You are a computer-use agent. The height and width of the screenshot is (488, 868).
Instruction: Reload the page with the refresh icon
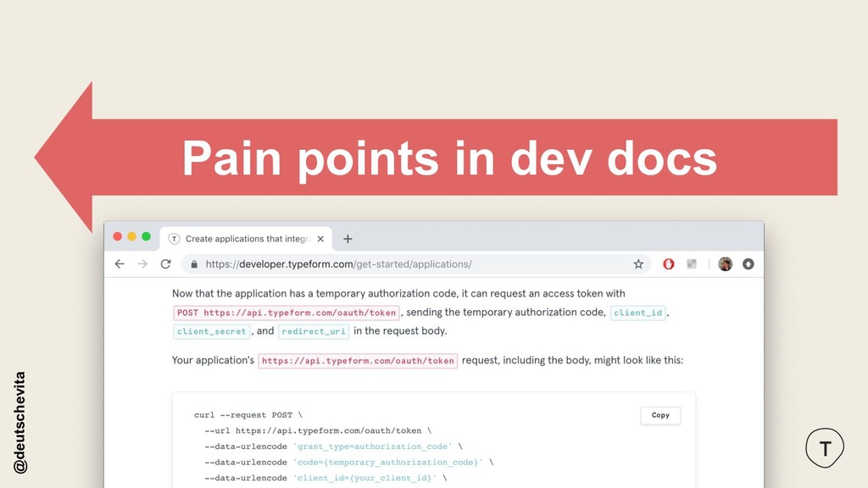[x=165, y=264]
